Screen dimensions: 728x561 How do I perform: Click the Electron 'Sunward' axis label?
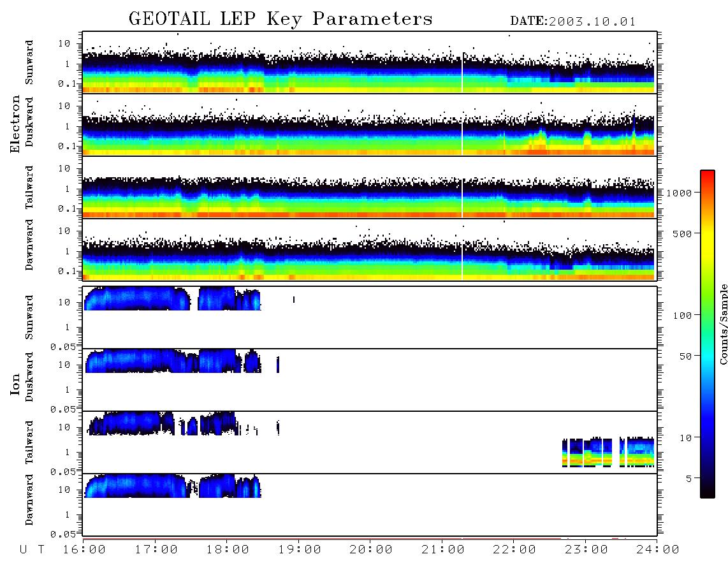pos(29,62)
